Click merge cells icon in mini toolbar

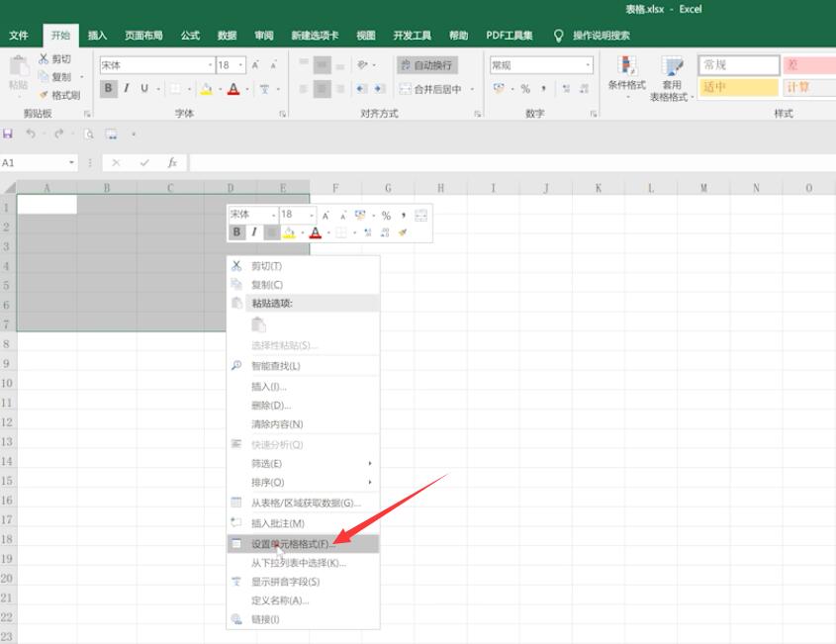point(420,215)
